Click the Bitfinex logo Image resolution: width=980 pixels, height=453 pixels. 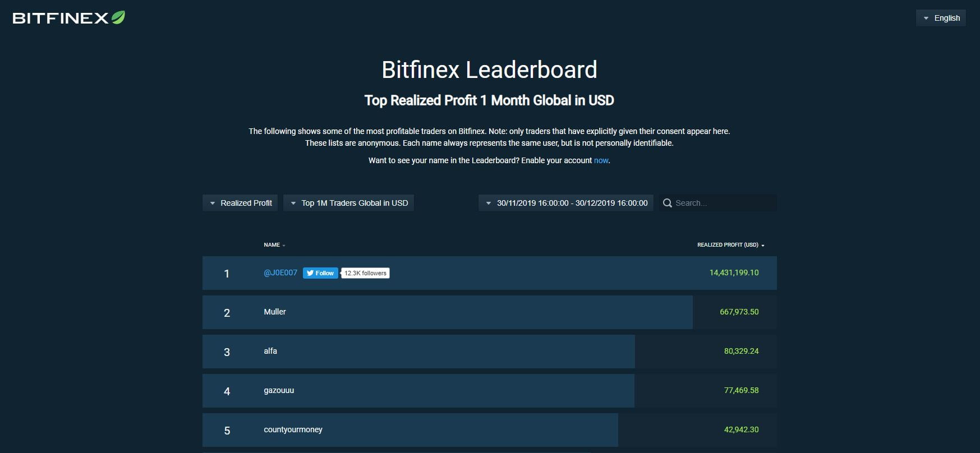68,18
